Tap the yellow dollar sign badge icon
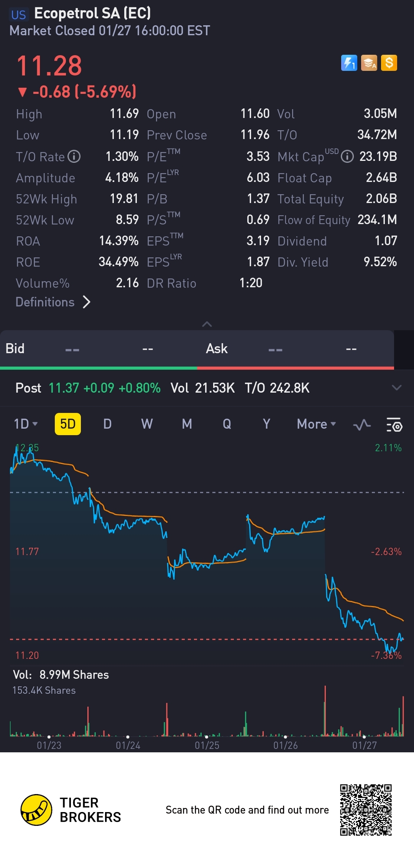This screenshot has width=414, height=868. pos(389,63)
